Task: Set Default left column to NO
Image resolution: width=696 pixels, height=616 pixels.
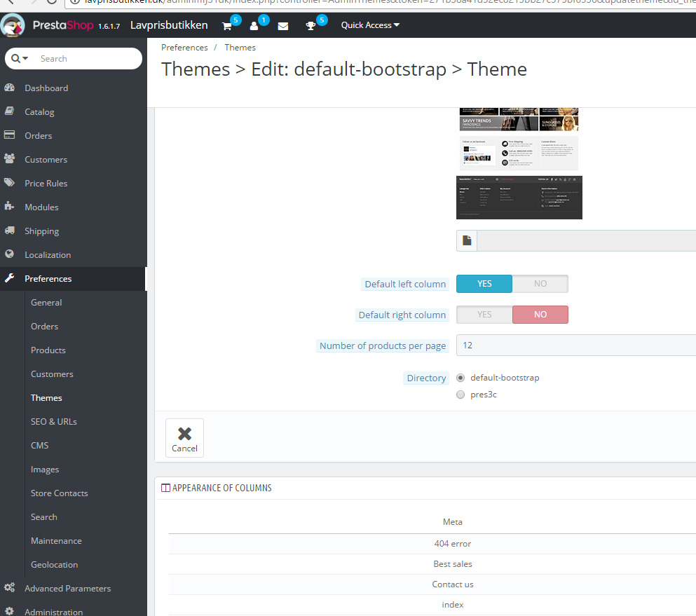Action: pyautogui.click(x=540, y=284)
